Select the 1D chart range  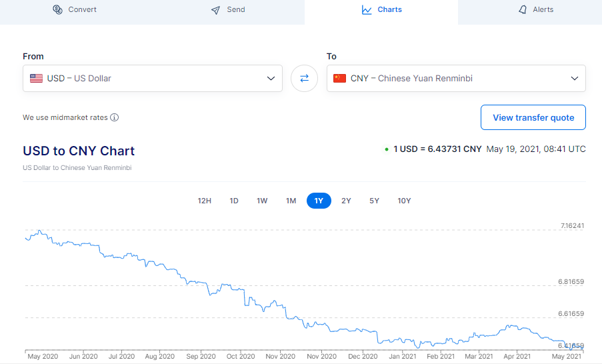pyautogui.click(x=234, y=201)
